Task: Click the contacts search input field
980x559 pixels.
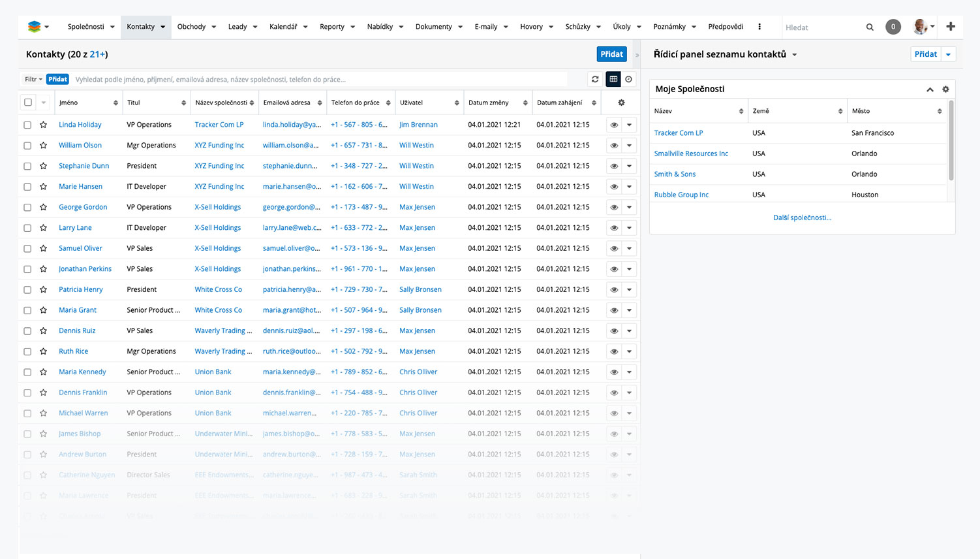Action: [320, 80]
